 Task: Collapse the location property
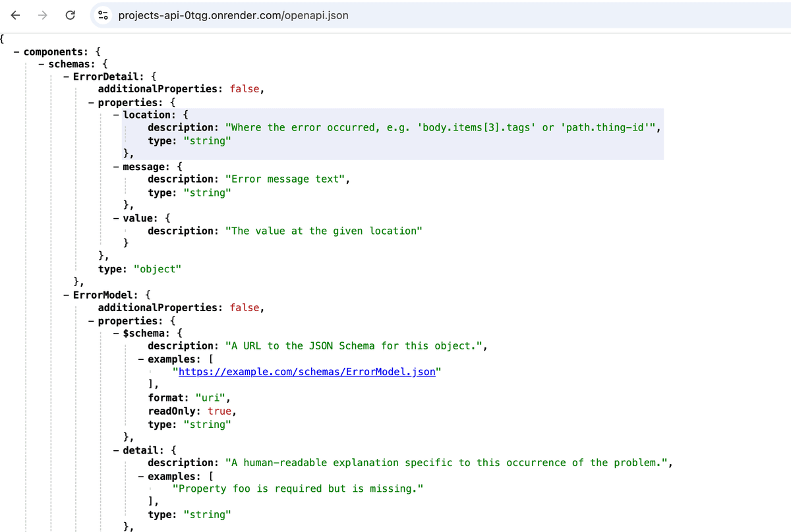click(x=115, y=114)
